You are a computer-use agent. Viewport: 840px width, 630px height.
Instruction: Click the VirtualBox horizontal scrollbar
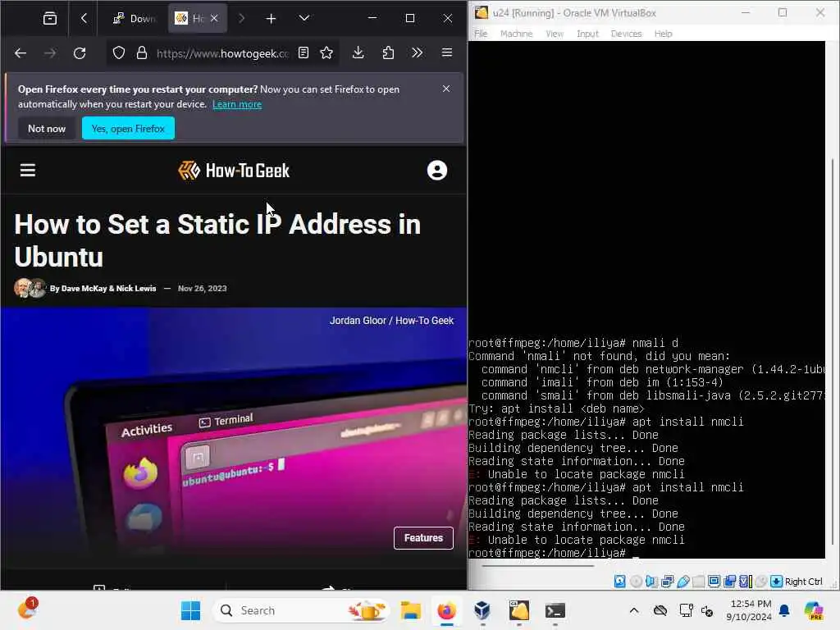click(538, 565)
